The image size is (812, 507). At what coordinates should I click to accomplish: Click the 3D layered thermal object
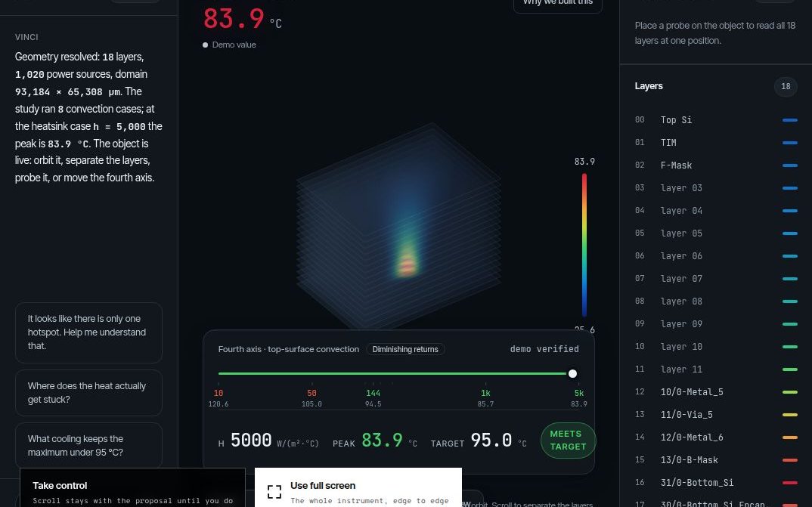coord(398,227)
